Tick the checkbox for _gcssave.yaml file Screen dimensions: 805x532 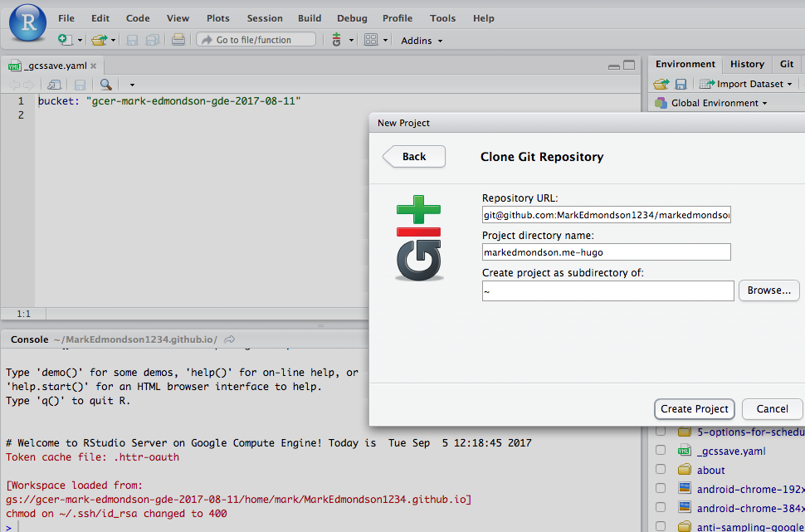click(661, 451)
